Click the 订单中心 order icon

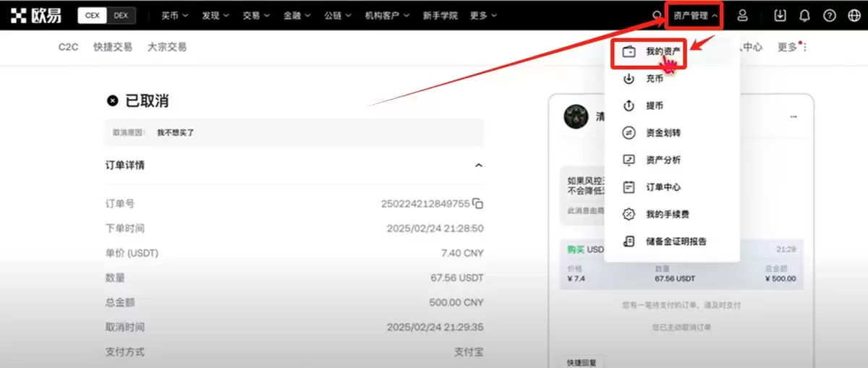[629, 187]
